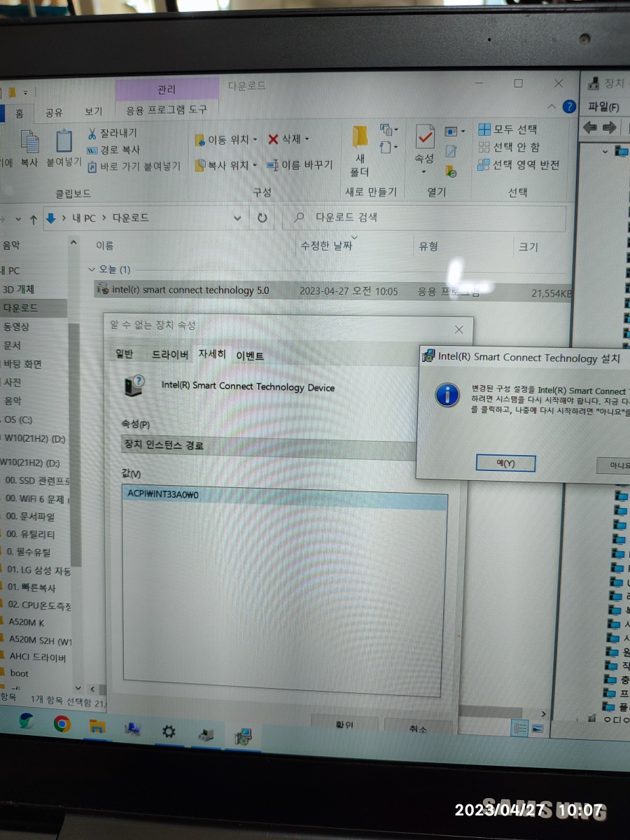Viewport: 630px width, 840px height.
Task: Switch to the 공유 ribbon tab
Action: click(54, 112)
